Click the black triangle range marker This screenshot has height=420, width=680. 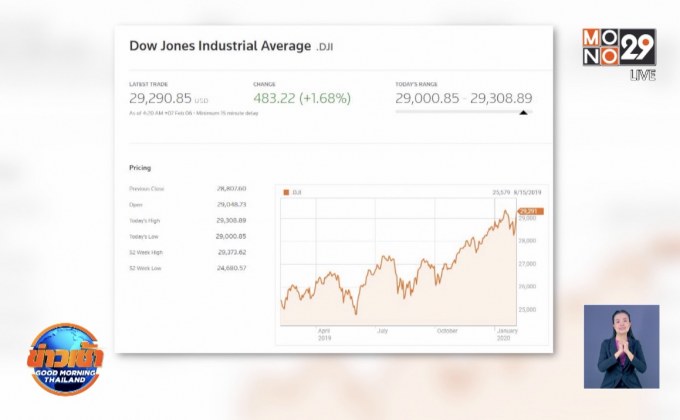tap(522, 113)
